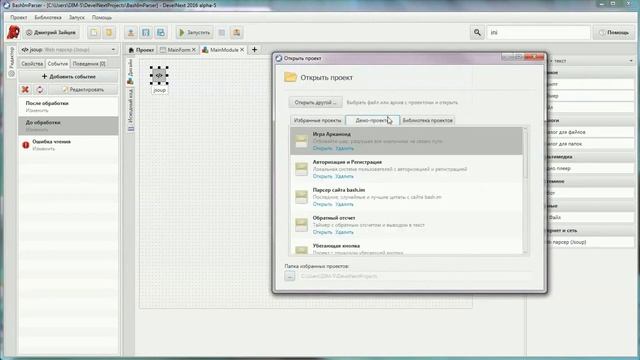
Task: Click the red DevelNext logo icon
Action: 13,32
